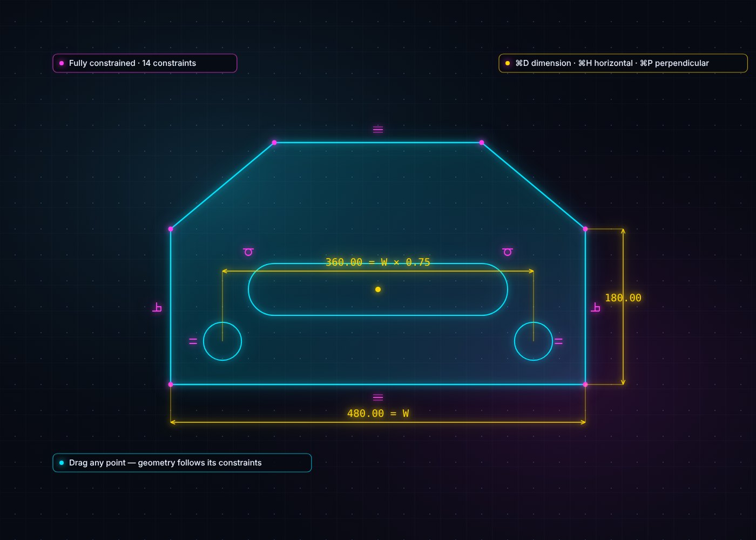
Task: Click the vertex at the top edge's right end
Action: tap(482, 143)
